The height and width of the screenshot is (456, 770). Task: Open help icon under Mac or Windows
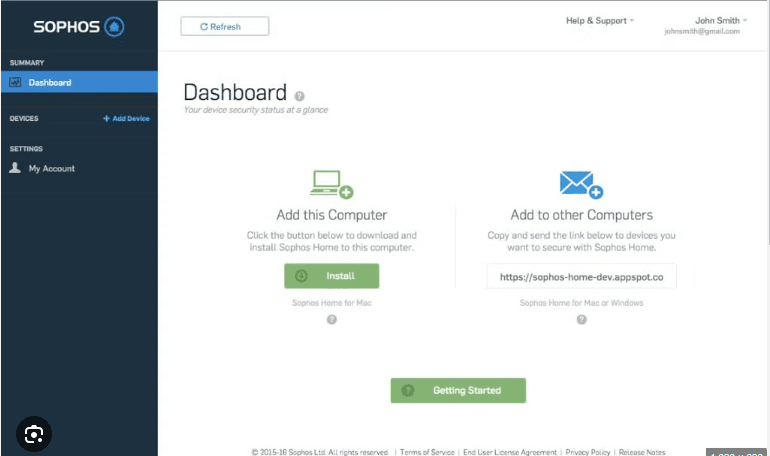(x=581, y=320)
